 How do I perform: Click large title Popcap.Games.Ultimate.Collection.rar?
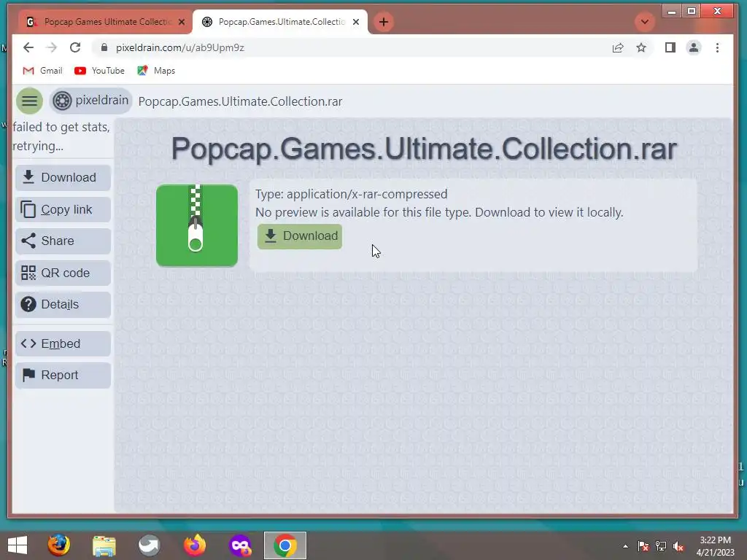[424, 149]
